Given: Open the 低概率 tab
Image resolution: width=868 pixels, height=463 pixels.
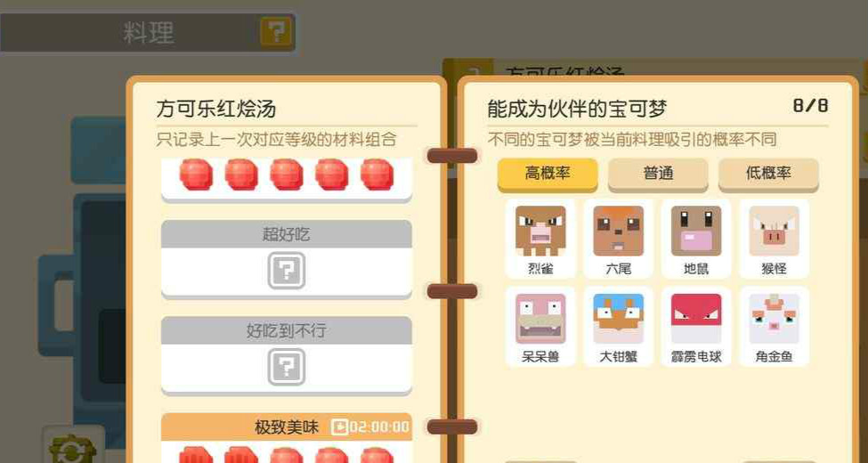Looking at the screenshot, I should [768, 174].
